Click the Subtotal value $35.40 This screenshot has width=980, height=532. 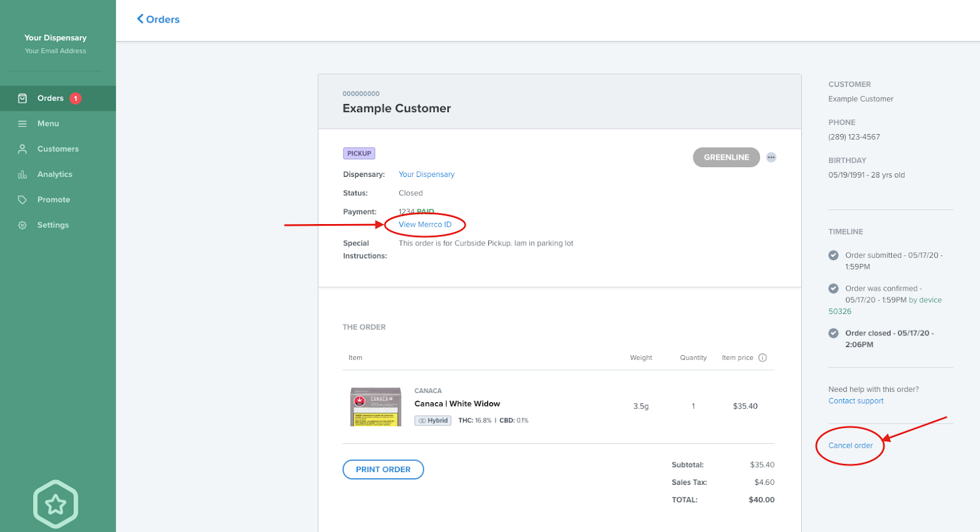(763, 465)
